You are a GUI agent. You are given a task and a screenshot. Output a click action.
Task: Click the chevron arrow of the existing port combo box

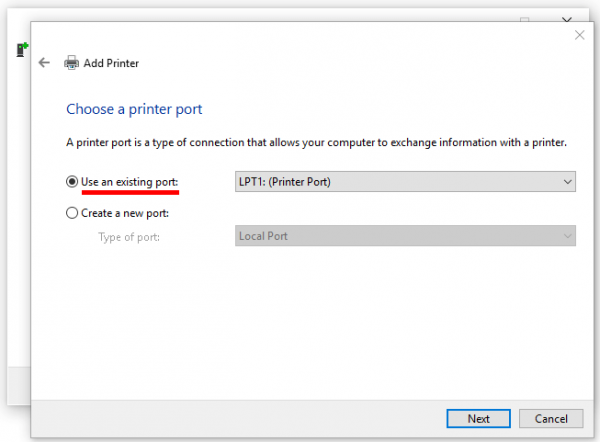click(567, 182)
